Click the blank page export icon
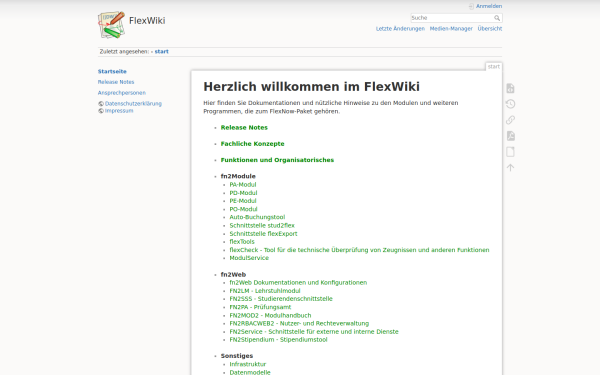The image size is (600, 375). (x=510, y=152)
